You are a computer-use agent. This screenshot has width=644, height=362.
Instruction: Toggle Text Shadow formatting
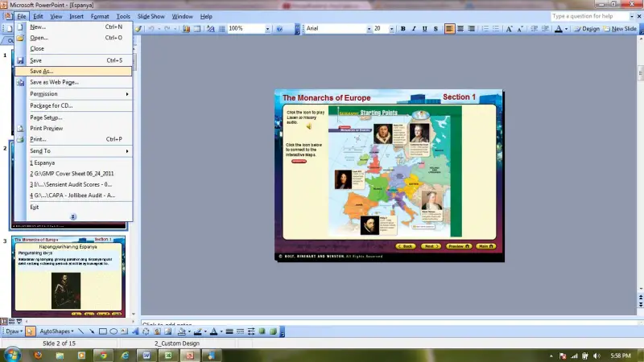pos(435,28)
